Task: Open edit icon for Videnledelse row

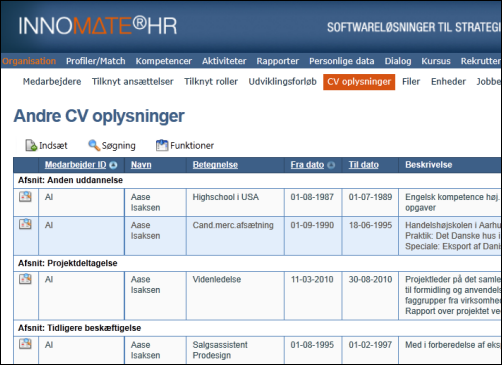Action: coord(25,279)
